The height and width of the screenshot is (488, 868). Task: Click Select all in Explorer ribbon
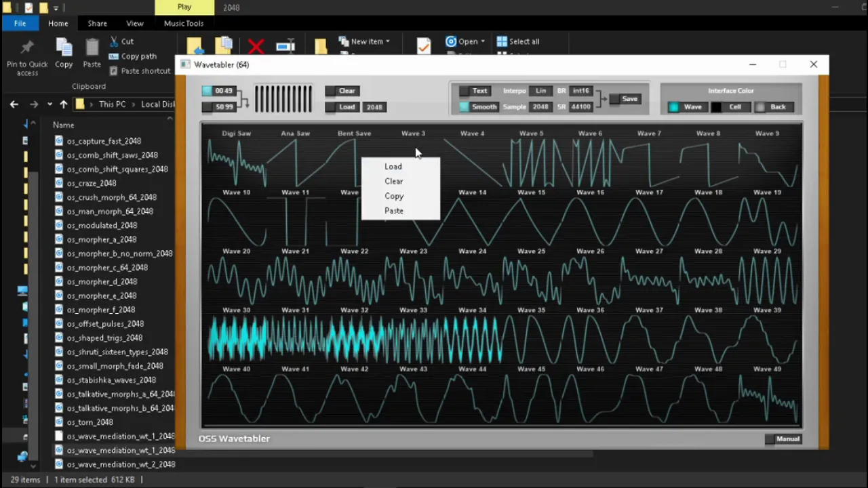(x=518, y=41)
